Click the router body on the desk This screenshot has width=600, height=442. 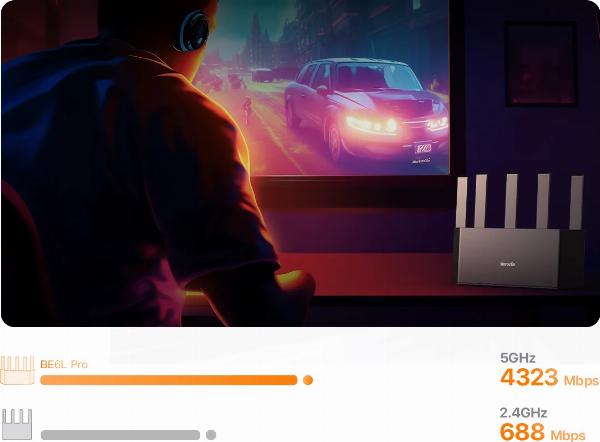click(519, 258)
